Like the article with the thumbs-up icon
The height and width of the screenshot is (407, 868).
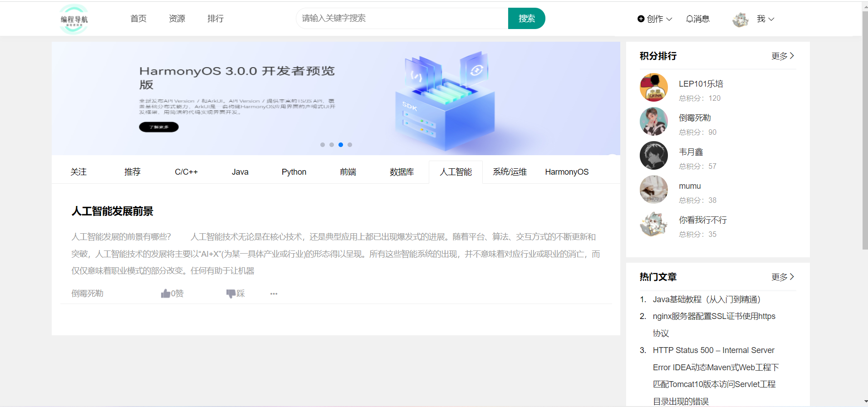166,294
